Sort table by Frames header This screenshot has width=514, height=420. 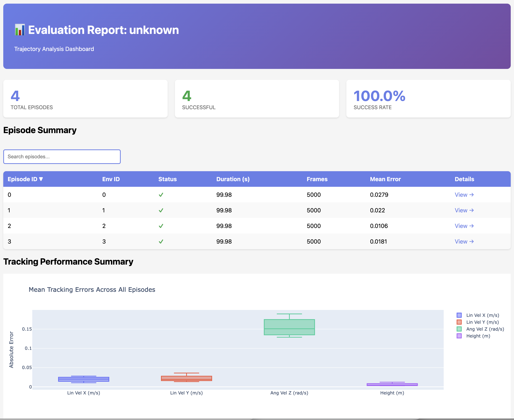pos(317,179)
